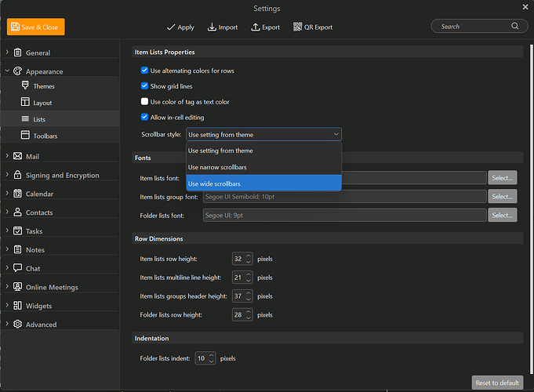Collapse the Appearance section chevron
The height and width of the screenshot is (392, 534).
tap(7, 71)
